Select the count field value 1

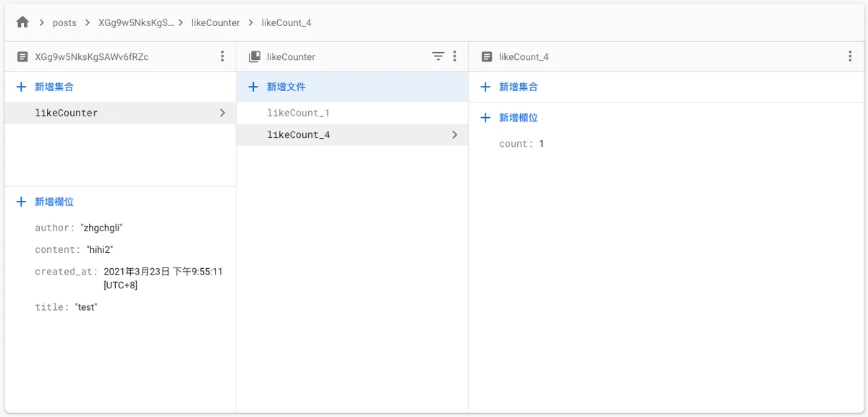tap(542, 144)
